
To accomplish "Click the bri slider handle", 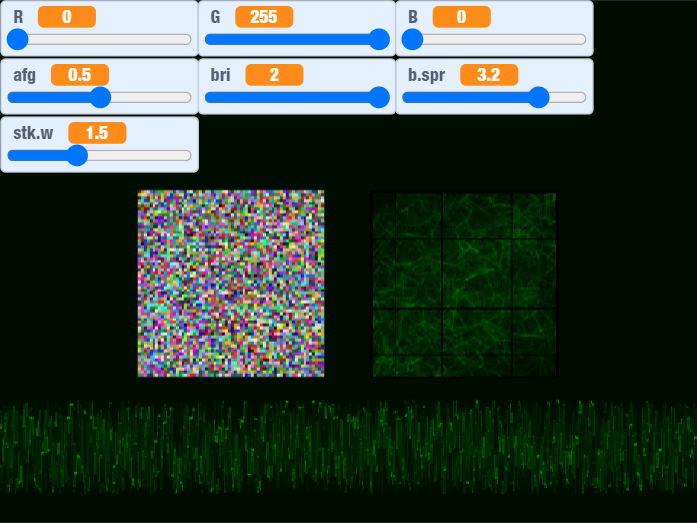I will click(379, 97).
